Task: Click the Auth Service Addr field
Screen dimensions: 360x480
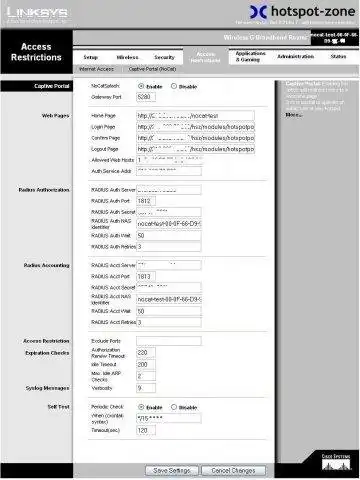Action: click(x=169, y=171)
